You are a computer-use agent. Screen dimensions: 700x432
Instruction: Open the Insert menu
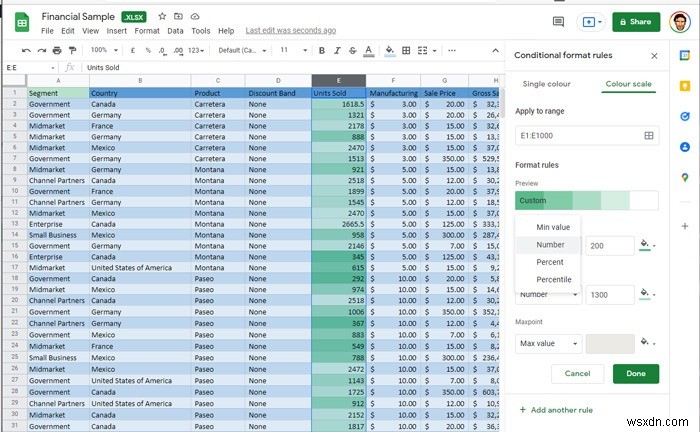click(117, 31)
